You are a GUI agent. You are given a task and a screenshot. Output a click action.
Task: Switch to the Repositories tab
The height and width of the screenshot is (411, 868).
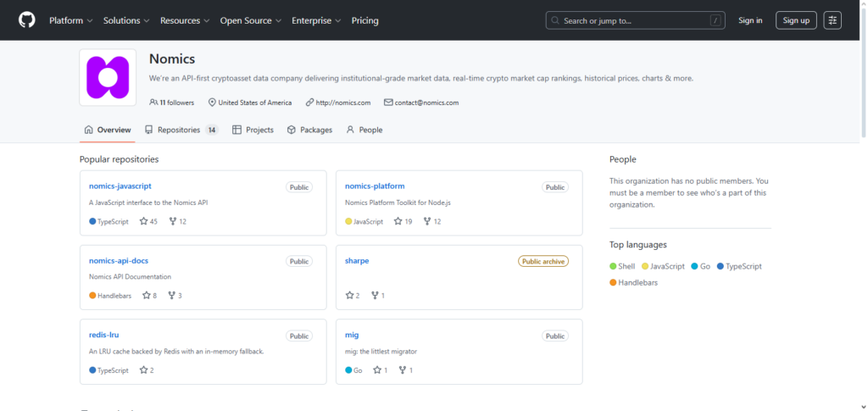pyautogui.click(x=181, y=130)
